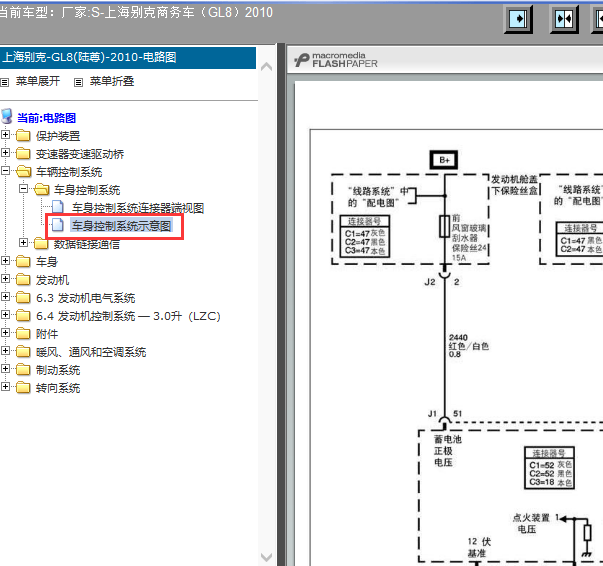
Task: Expand the 保护装置 tree node
Action: (5, 135)
